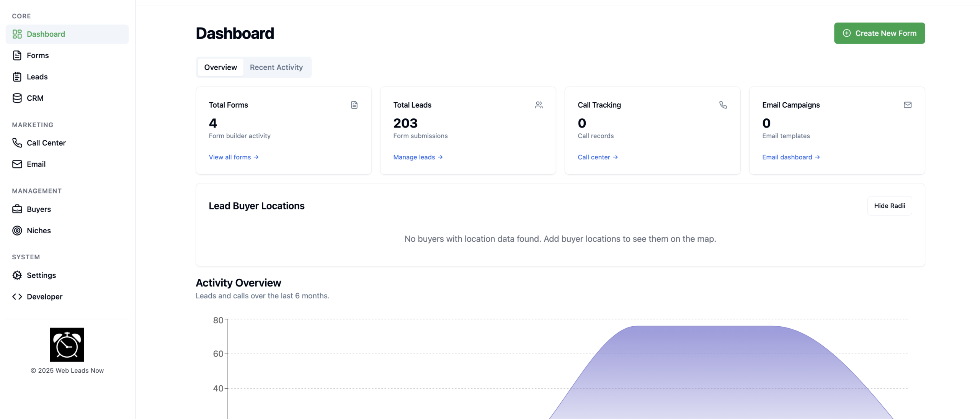Open the Developer page
The height and width of the screenshot is (419, 980).
coord(67,297)
